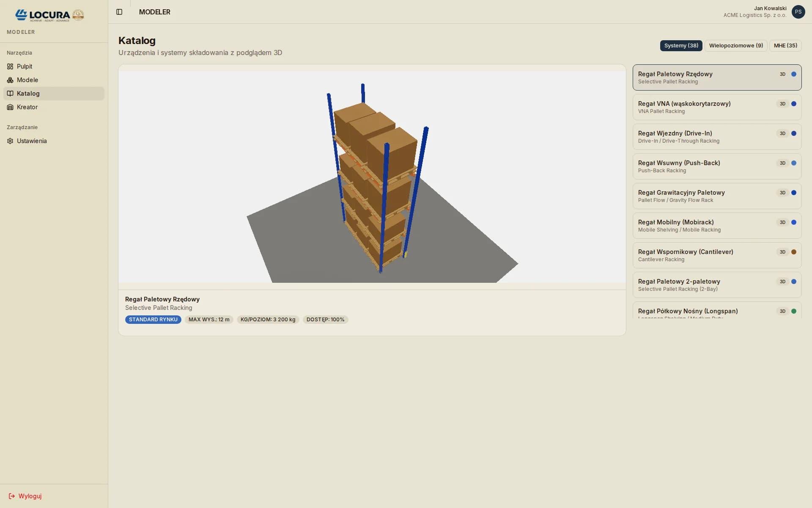Switch to Wielopoziomowe (9) tab
The height and width of the screenshot is (508, 812).
pos(736,46)
